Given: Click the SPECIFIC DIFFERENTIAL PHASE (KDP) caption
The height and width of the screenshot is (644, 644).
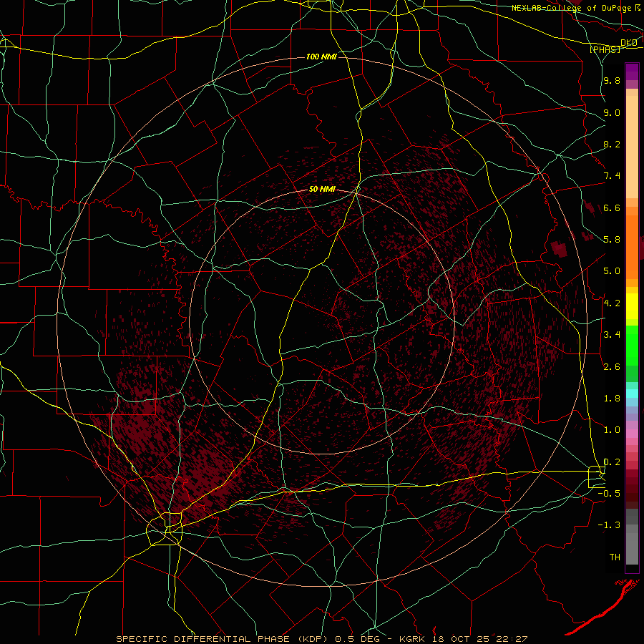Looking at the screenshot, I should 221,639.
